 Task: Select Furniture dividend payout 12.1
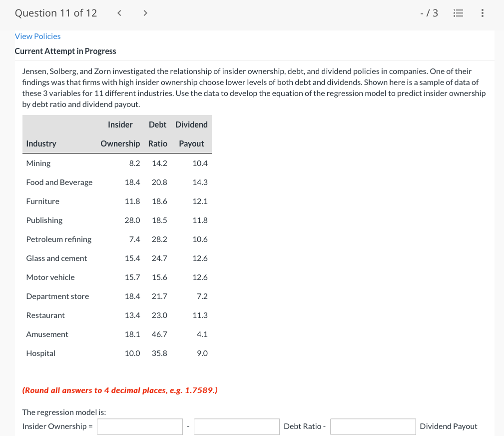pos(200,201)
